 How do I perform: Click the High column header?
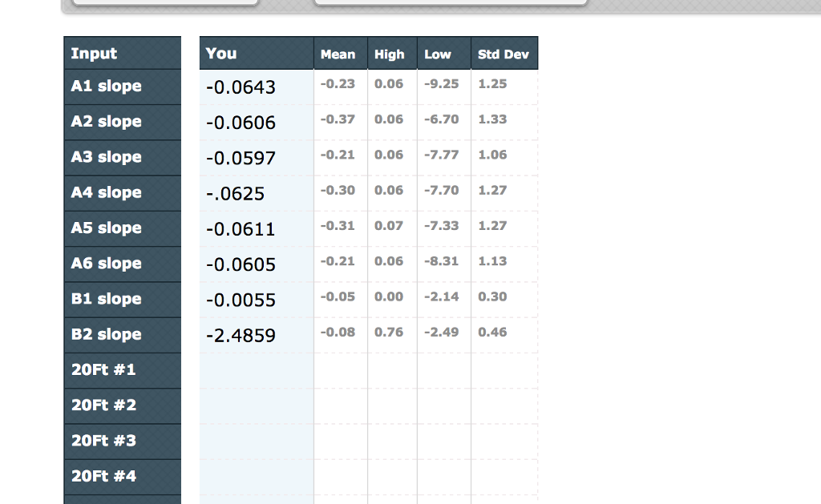[391, 54]
